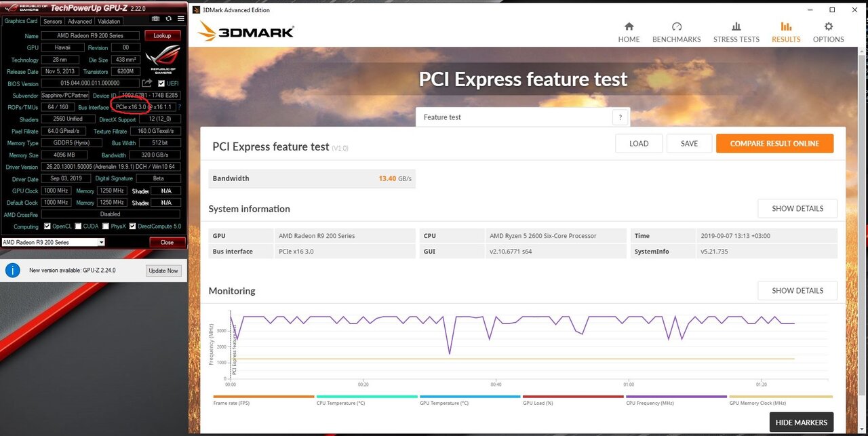Open the GPU-Z hamburger menu
The image size is (868, 436).
[180, 20]
